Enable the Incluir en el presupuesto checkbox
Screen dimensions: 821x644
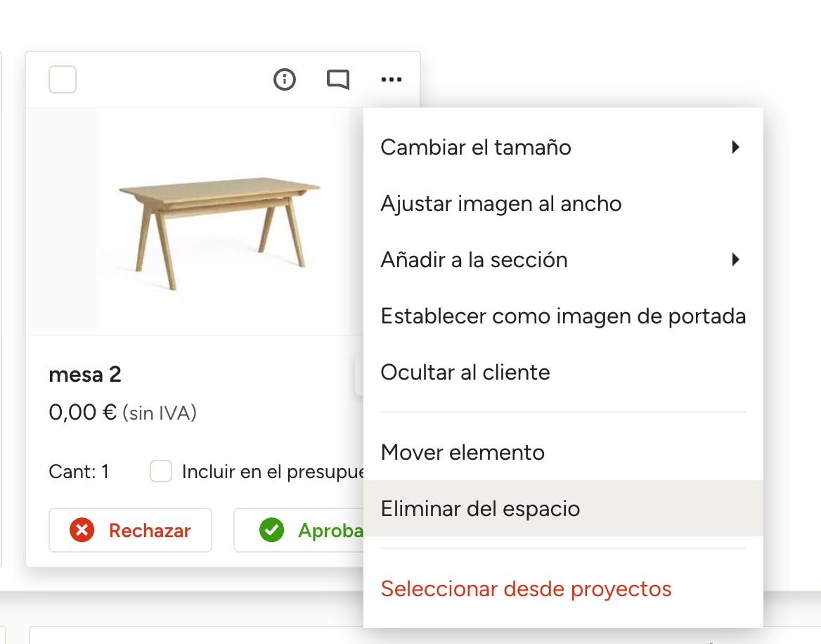[x=161, y=471]
